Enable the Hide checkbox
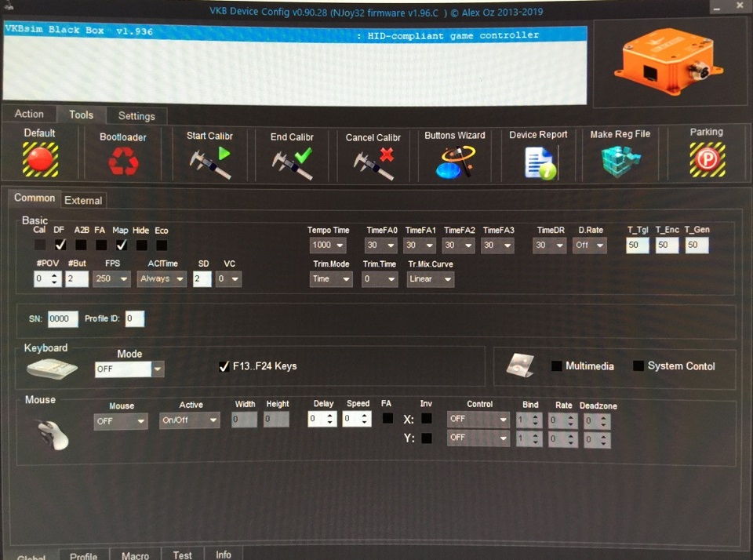Screen dimensions: 753x560 [142, 245]
